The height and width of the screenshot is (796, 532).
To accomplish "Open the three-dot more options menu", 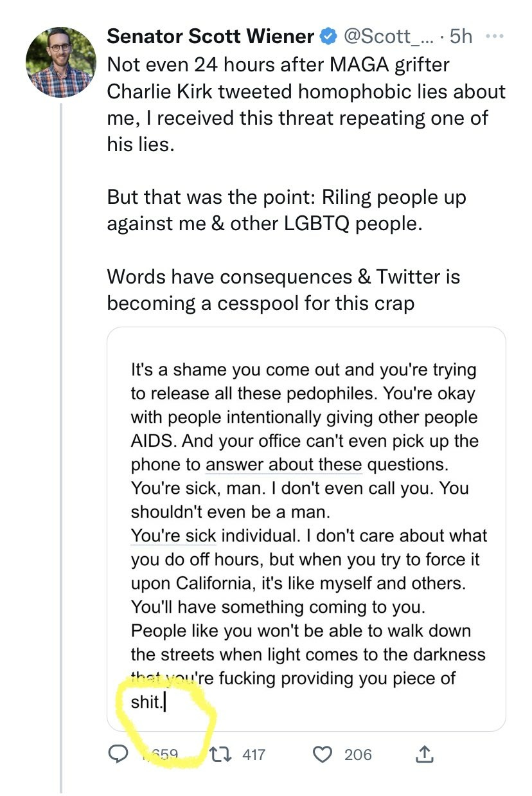I will (495, 36).
